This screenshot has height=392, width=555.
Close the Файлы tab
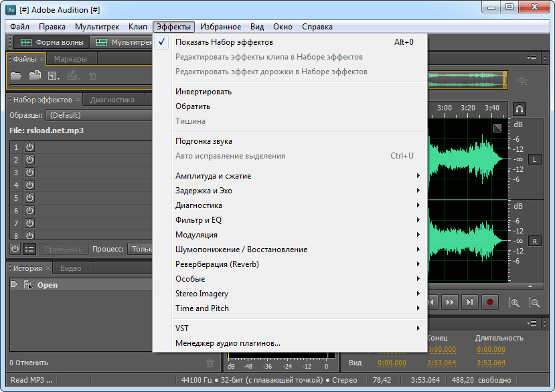[42, 58]
